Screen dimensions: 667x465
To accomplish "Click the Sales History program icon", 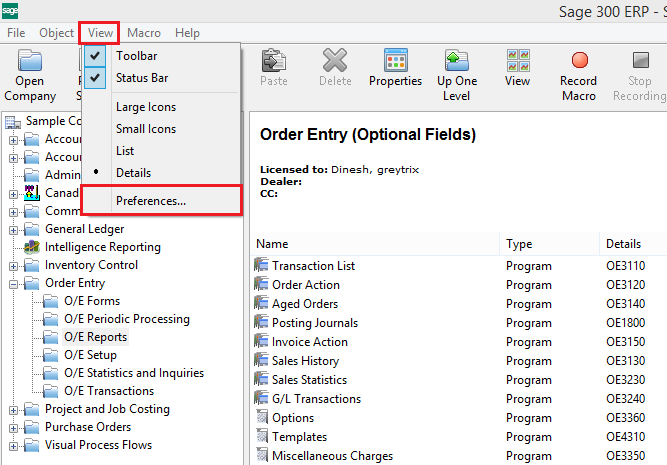I will coord(261,360).
